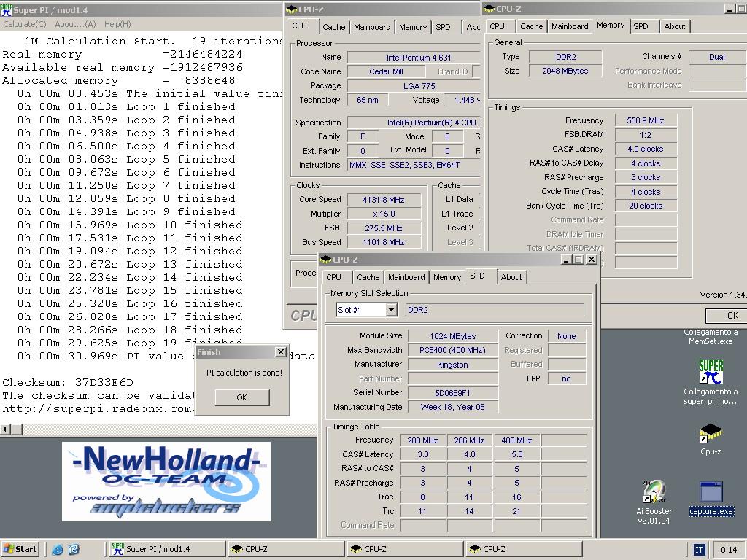Click the CAS# Latency value "4.0 clocks"
Screen dimensions: 747x560
tap(646, 149)
